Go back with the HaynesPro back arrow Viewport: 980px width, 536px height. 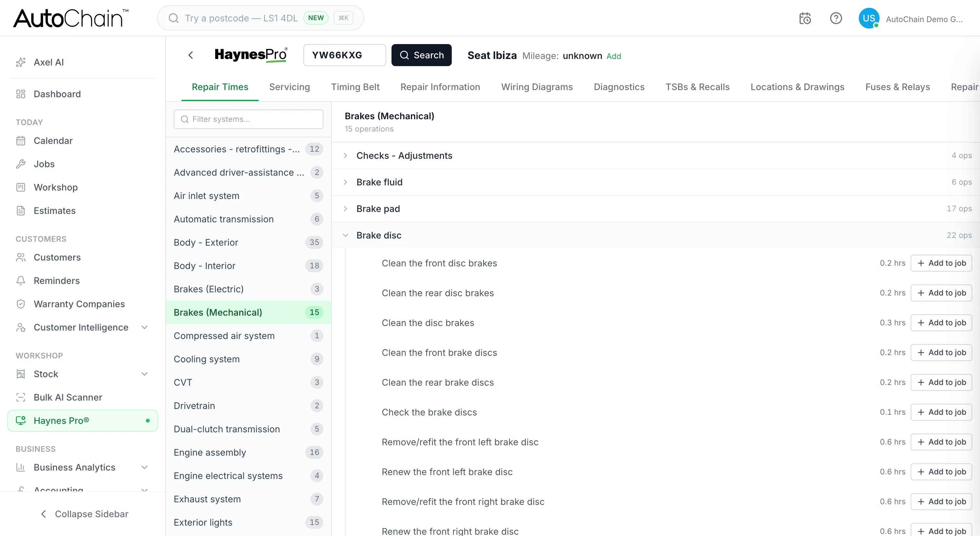coord(191,55)
